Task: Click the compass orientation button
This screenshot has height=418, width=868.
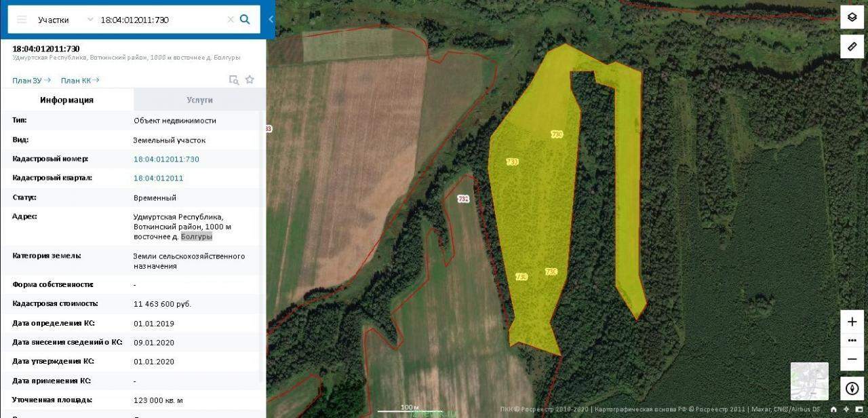Action: [x=852, y=389]
